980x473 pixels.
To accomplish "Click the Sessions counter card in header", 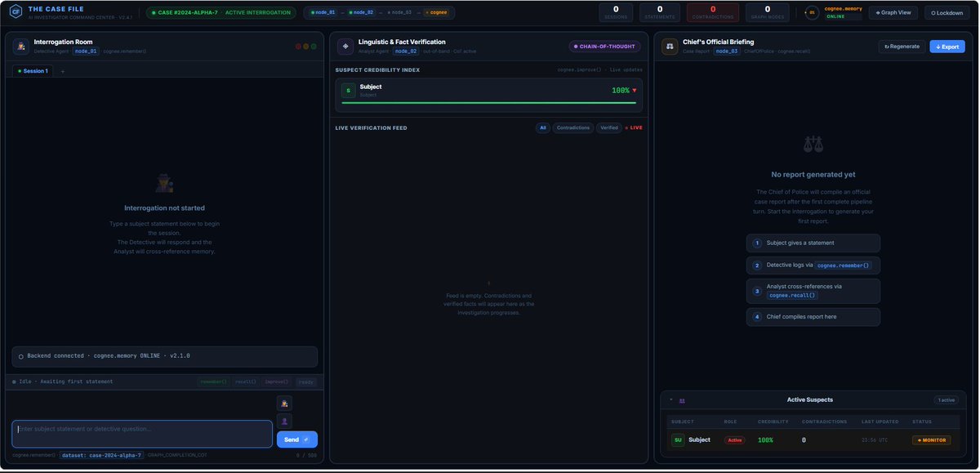I will click(616, 12).
